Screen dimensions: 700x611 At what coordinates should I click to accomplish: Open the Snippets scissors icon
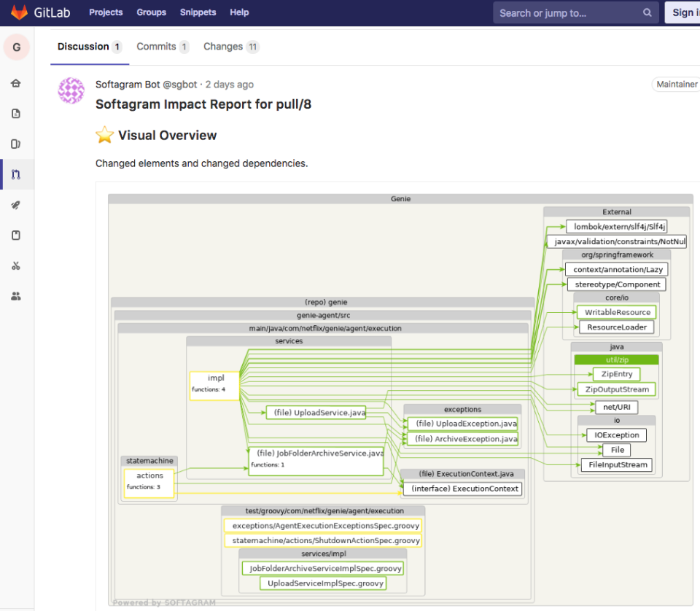[16, 265]
